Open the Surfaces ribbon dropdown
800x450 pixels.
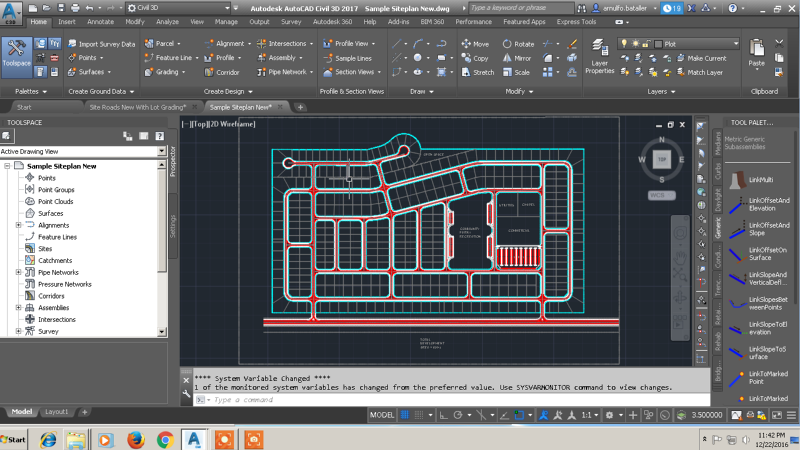90,72
